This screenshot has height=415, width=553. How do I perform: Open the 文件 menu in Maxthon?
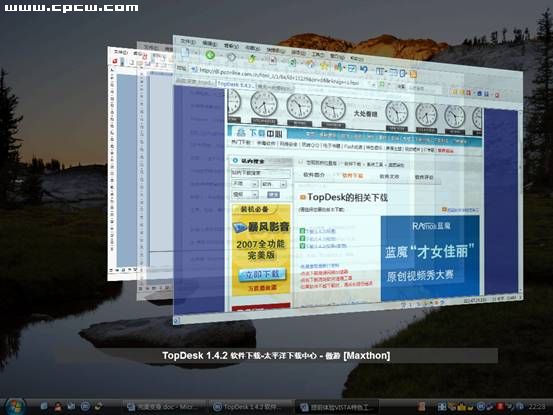(188, 42)
